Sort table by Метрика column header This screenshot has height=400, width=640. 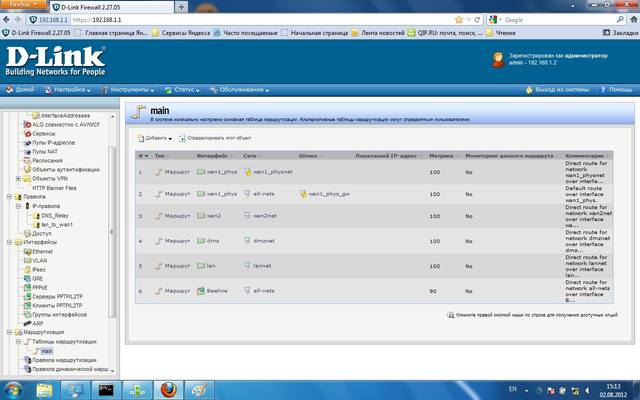coord(444,156)
